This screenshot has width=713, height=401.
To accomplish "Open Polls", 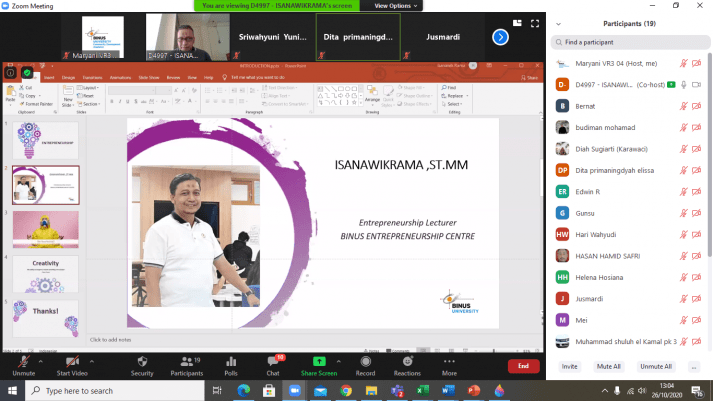I will (x=231, y=366).
